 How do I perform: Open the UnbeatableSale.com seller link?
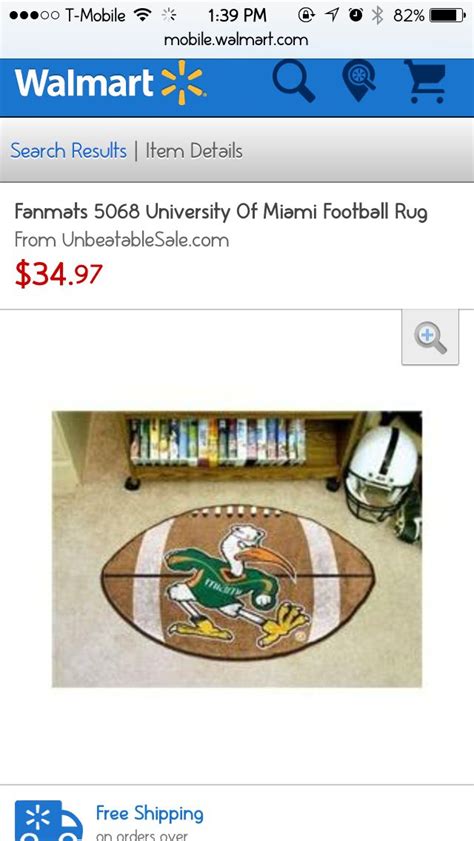[x=145, y=240]
